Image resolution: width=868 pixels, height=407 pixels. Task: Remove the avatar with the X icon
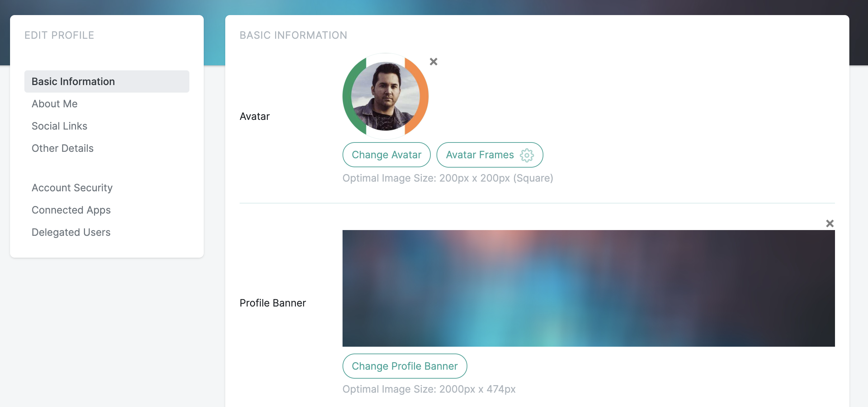(x=433, y=62)
